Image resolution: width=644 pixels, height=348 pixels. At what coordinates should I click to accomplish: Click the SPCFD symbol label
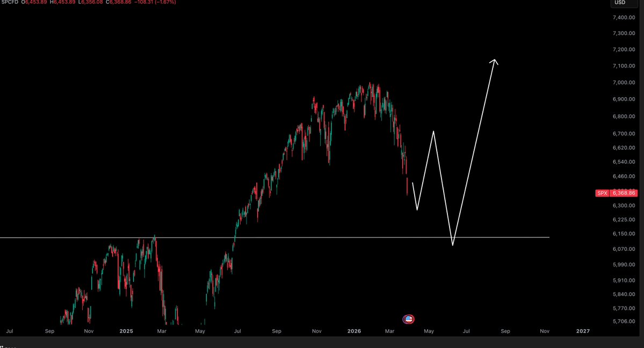point(10,3)
